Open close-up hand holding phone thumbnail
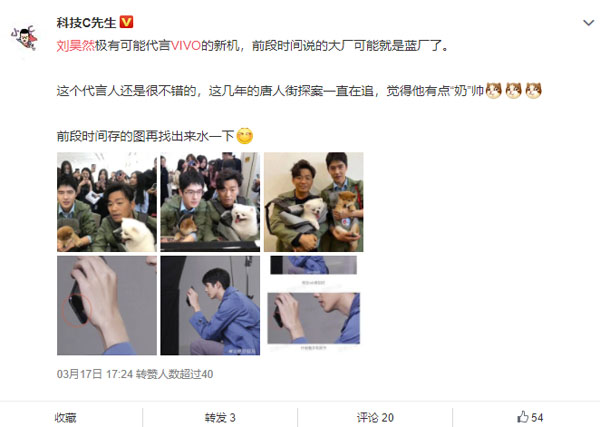The image size is (600, 427). pos(107,305)
